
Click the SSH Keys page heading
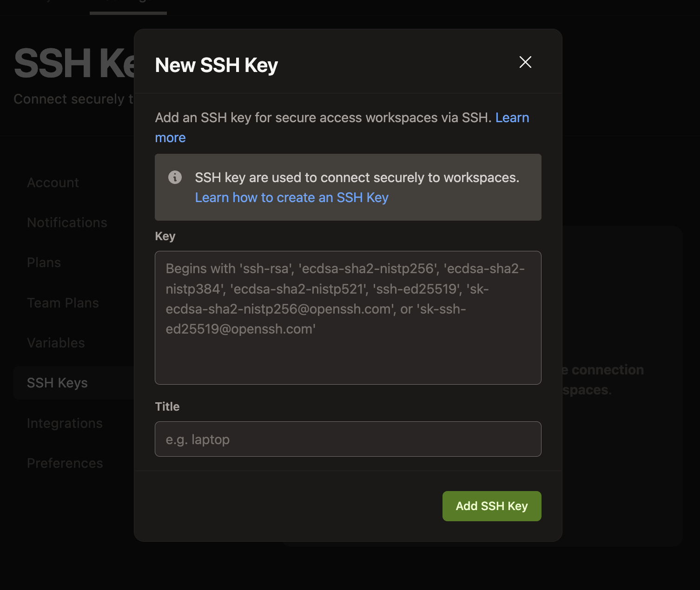pos(70,64)
